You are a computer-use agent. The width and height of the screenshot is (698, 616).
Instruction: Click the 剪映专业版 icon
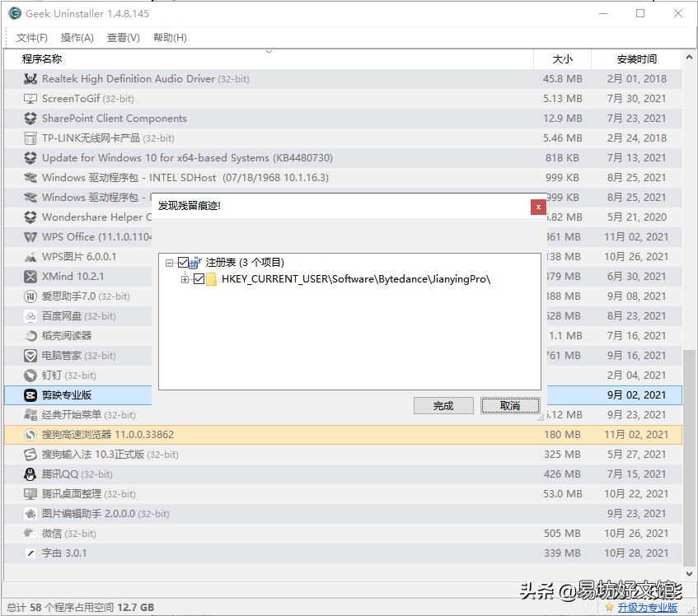click(30, 395)
